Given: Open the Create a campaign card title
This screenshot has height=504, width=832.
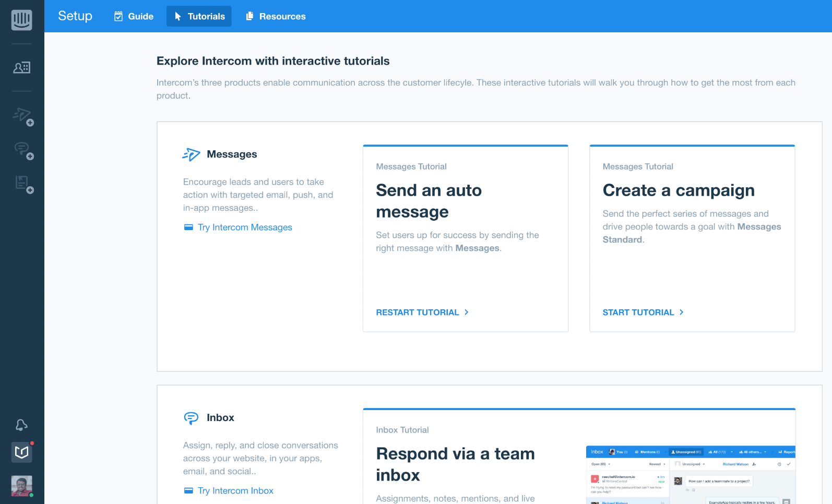Looking at the screenshot, I should 678,190.
